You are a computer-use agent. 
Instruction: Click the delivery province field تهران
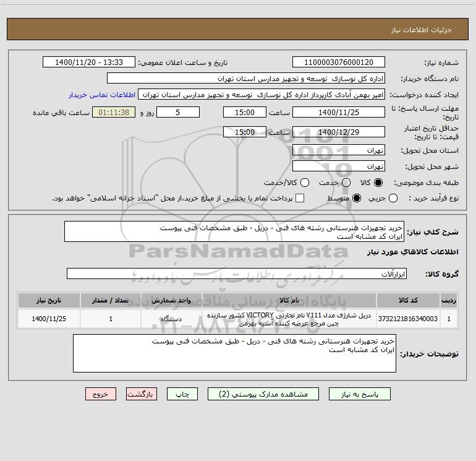click(339, 150)
